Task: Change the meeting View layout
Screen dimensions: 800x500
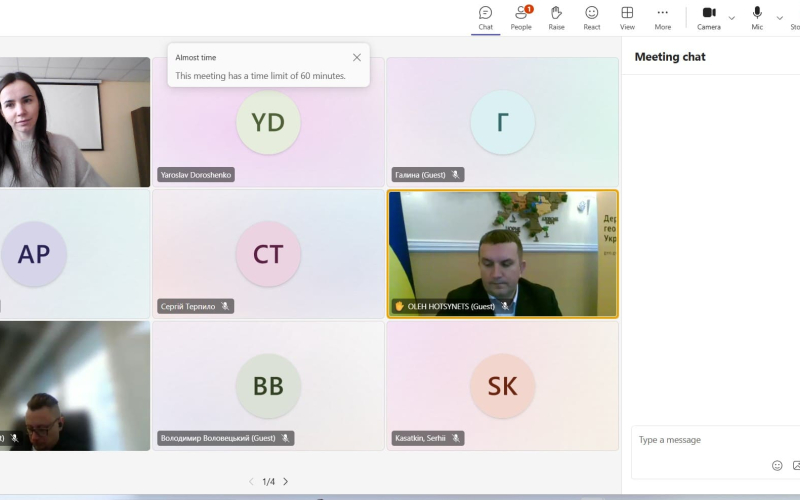Action: (x=627, y=17)
